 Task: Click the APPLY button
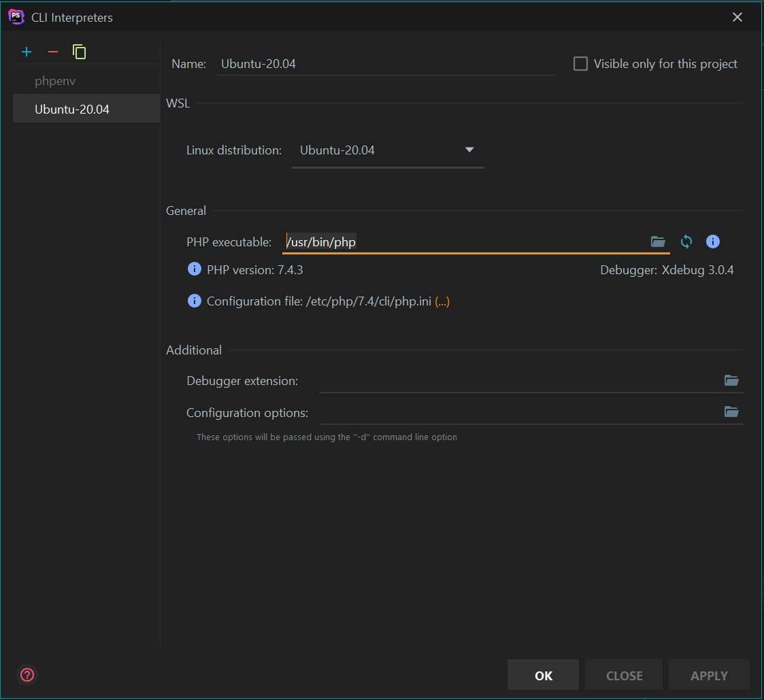click(709, 675)
